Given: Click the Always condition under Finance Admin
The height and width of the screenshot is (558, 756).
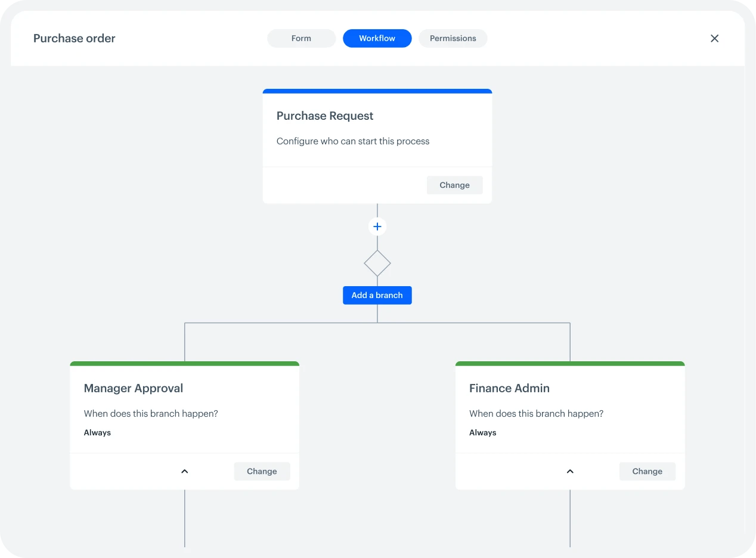Looking at the screenshot, I should (483, 433).
